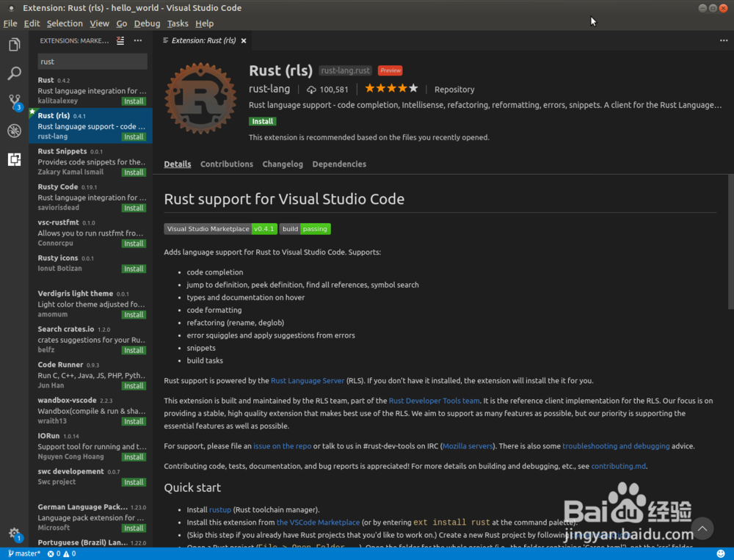Click the rust-lang publisher name

(x=269, y=89)
